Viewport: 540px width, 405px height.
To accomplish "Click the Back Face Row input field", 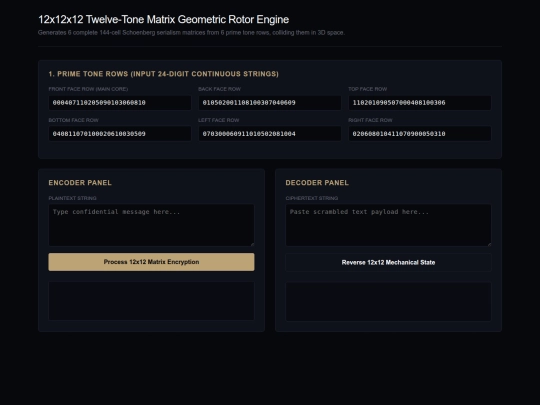I will (x=270, y=103).
